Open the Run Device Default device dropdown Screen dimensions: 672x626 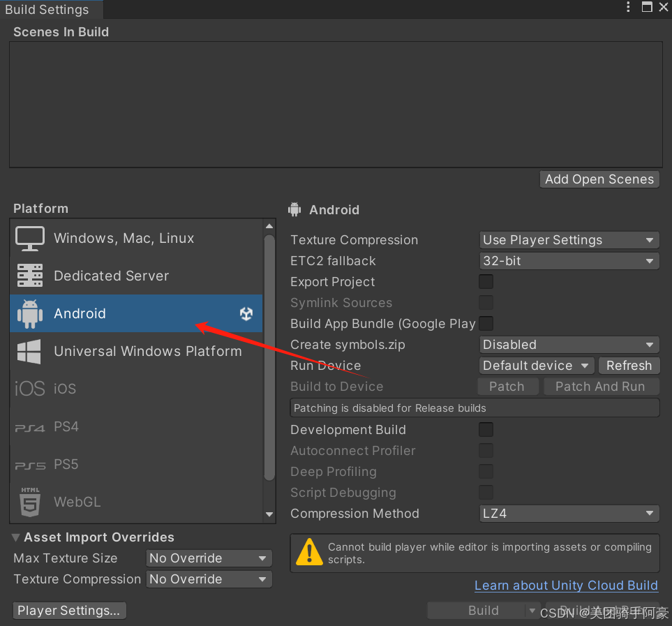(x=537, y=366)
